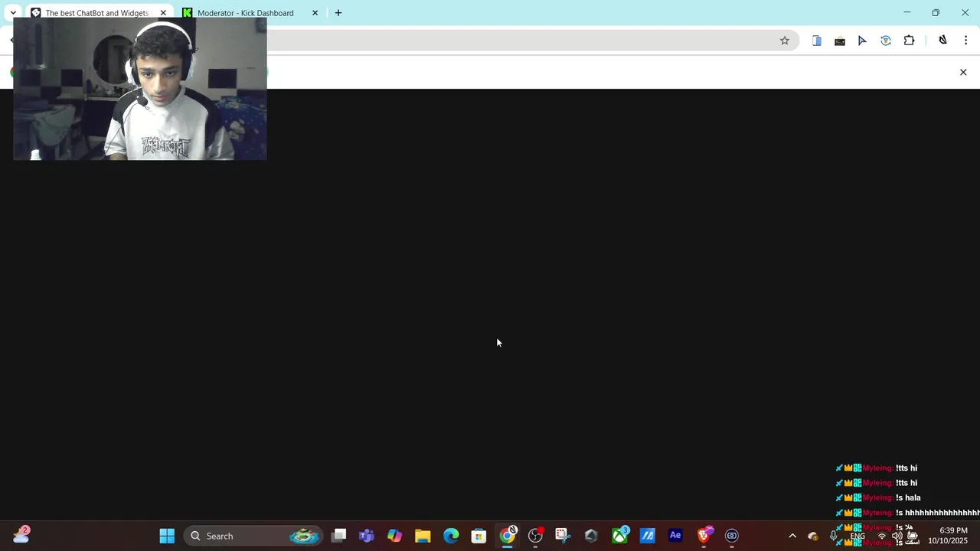
Task: Click the microphone icon in system tray
Action: (833, 536)
